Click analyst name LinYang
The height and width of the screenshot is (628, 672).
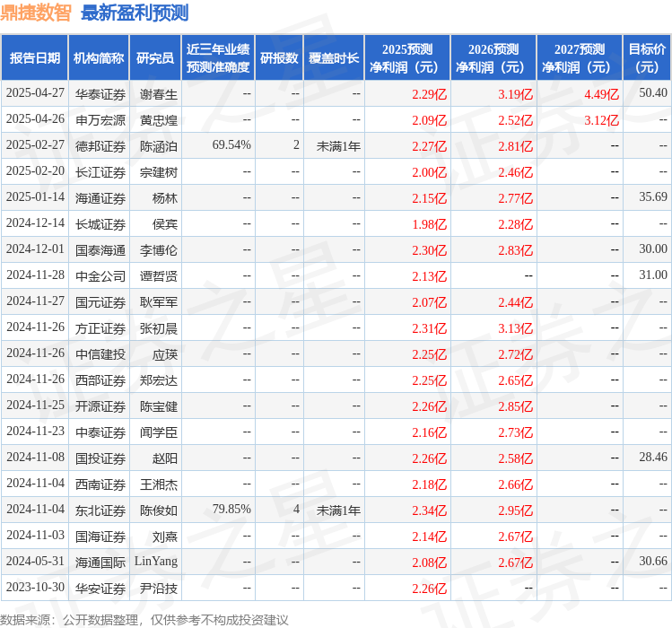click(156, 562)
